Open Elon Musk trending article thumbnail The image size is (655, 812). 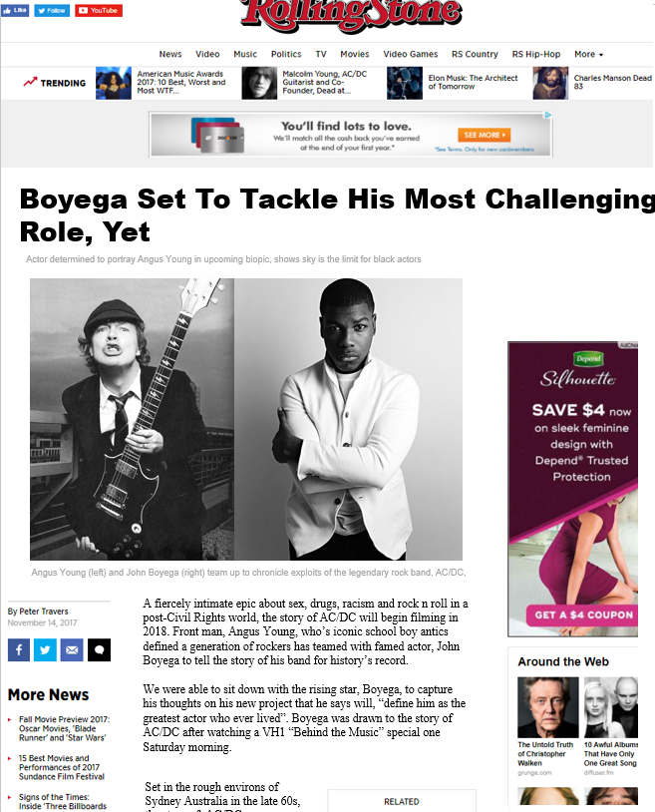pyautogui.click(x=405, y=83)
